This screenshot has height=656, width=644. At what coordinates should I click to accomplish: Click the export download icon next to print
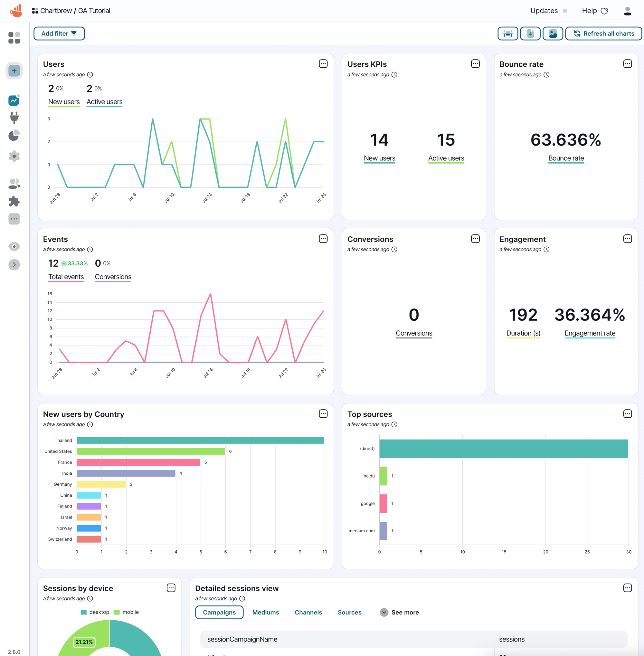pos(530,33)
